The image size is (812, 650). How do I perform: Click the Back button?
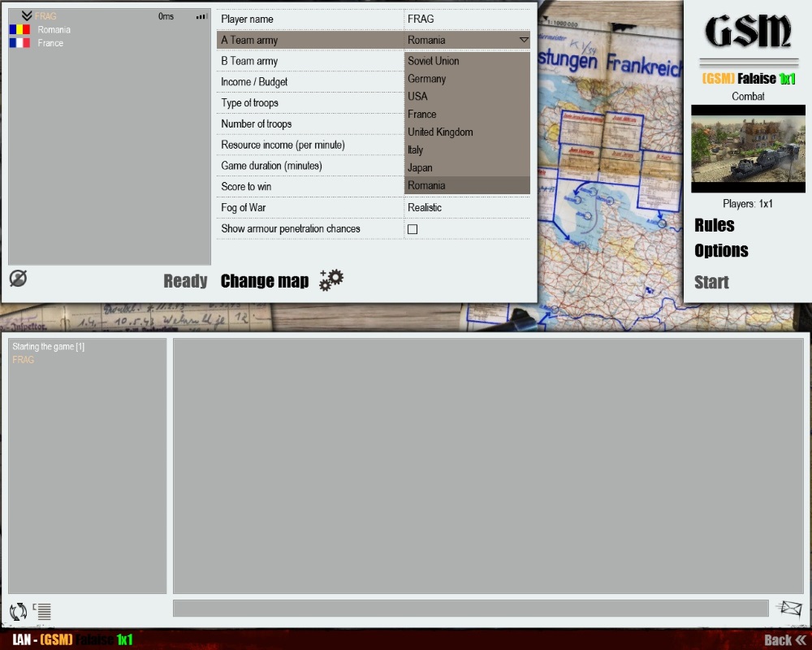(784, 639)
